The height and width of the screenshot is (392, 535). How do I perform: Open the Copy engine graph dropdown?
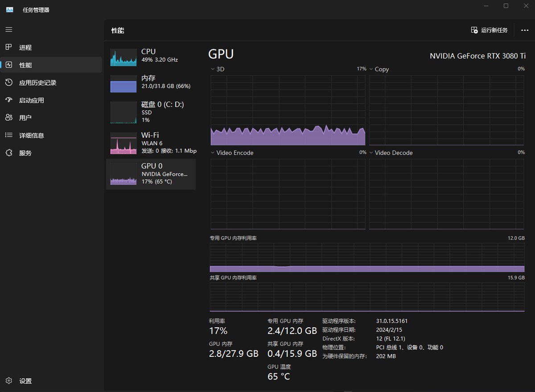[371, 69]
